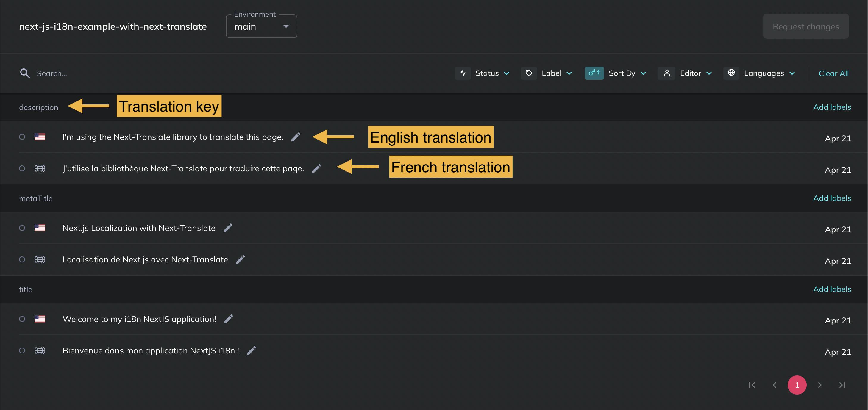Click US flag beside metaTitle English row

(40, 228)
